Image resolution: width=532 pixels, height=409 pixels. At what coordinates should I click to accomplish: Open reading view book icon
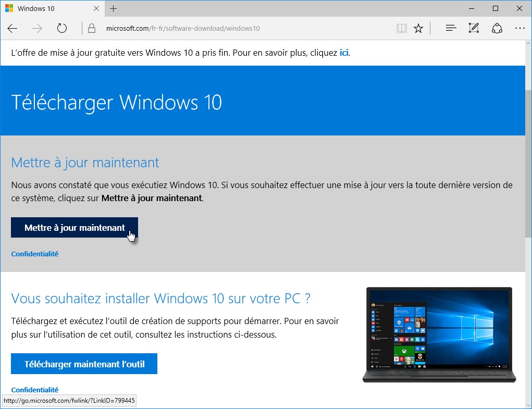pos(401,29)
